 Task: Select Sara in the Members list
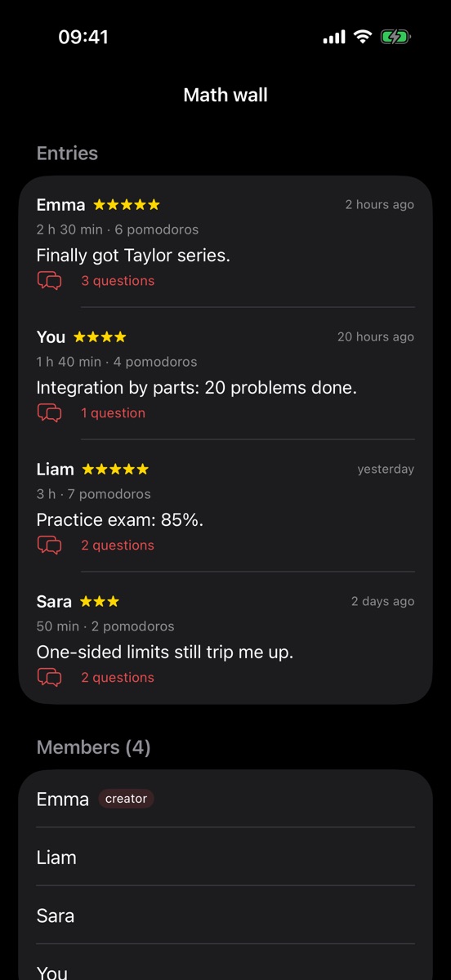(225, 915)
